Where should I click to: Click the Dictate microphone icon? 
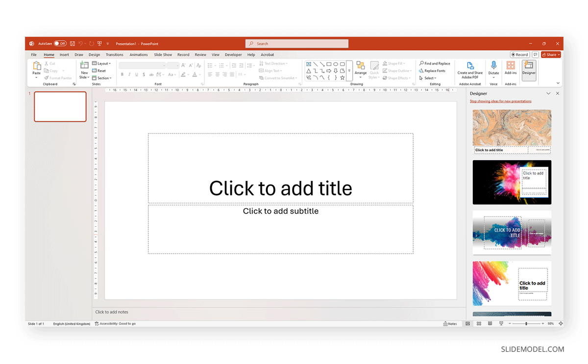tap(493, 66)
